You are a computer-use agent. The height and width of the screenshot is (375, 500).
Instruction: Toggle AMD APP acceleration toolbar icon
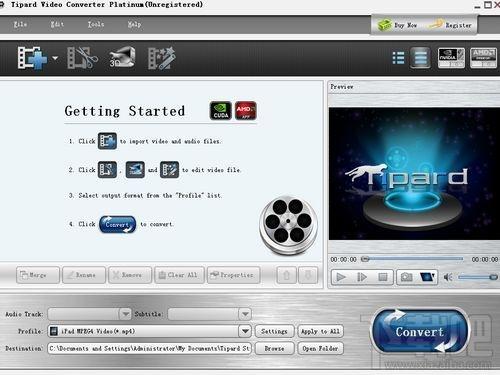[483, 58]
